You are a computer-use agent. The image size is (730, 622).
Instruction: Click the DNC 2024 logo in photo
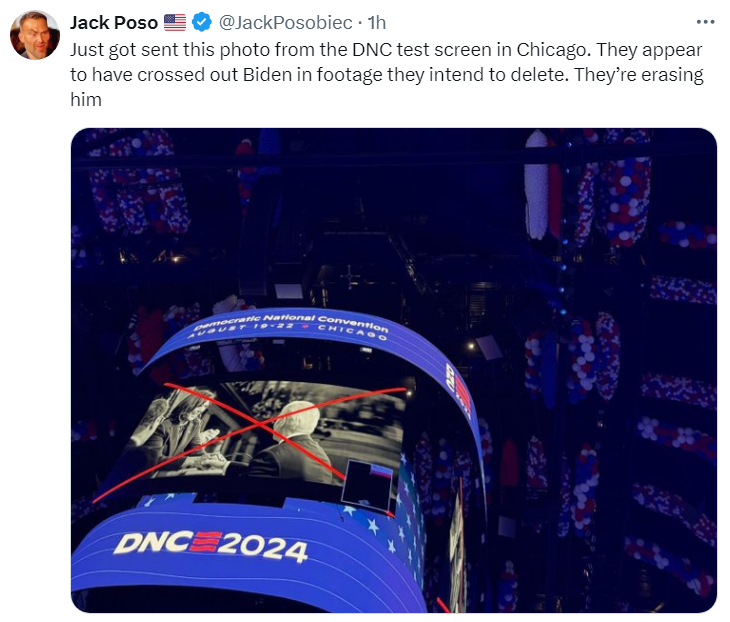pos(211,546)
